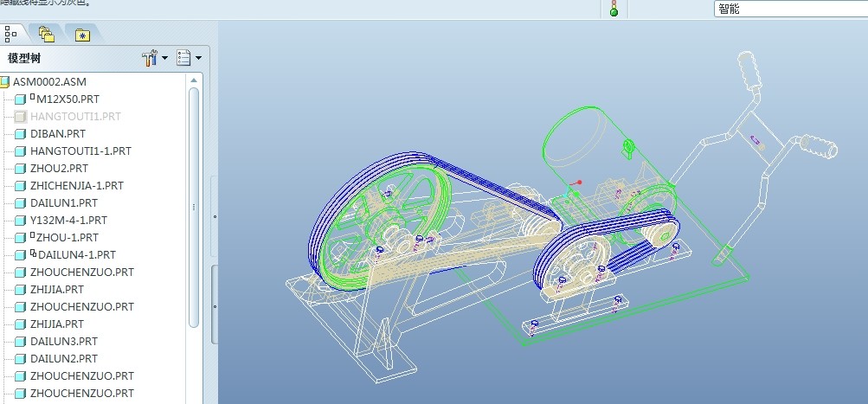Switch to the Model Tree navigator tab
The image size is (868, 404).
pyautogui.click(x=11, y=35)
